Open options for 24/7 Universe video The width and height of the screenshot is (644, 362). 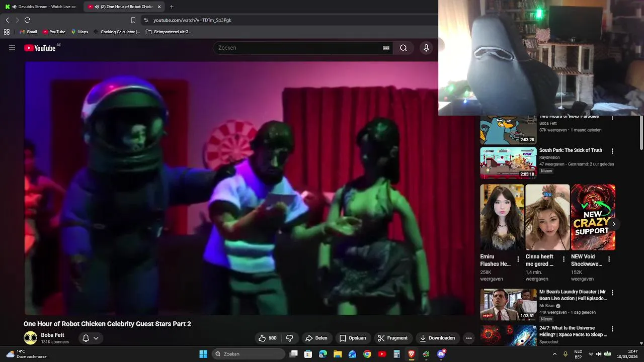612,329
